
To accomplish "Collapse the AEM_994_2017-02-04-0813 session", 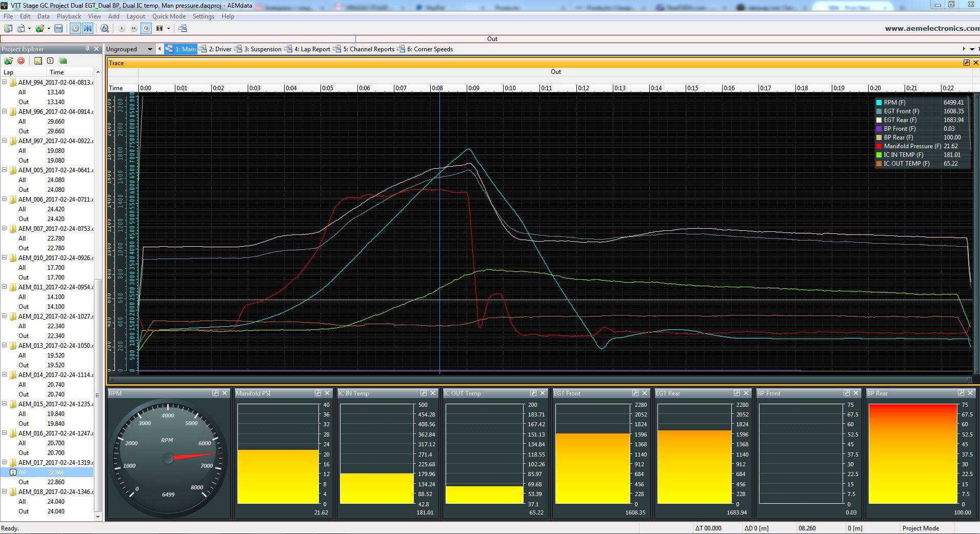I will [x=5, y=82].
